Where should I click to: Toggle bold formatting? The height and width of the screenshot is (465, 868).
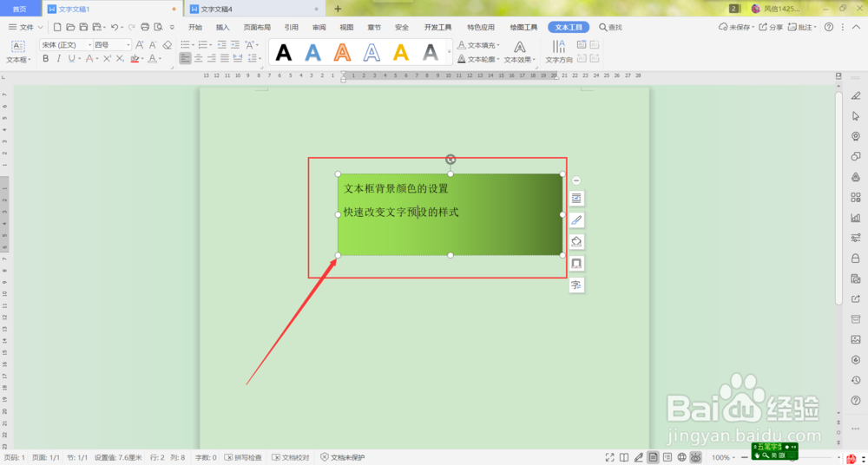click(x=46, y=58)
